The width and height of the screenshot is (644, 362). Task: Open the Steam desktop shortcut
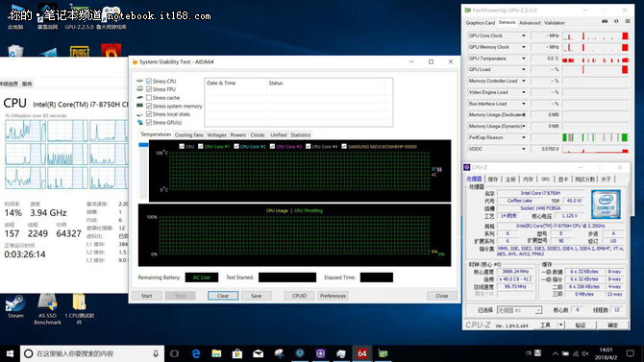(15, 306)
